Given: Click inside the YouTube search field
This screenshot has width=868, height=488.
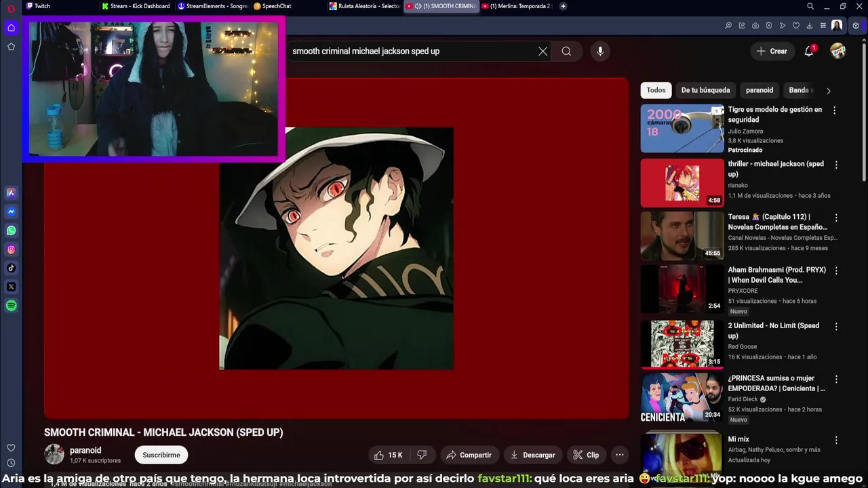Looking at the screenshot, I should [410, 51].
